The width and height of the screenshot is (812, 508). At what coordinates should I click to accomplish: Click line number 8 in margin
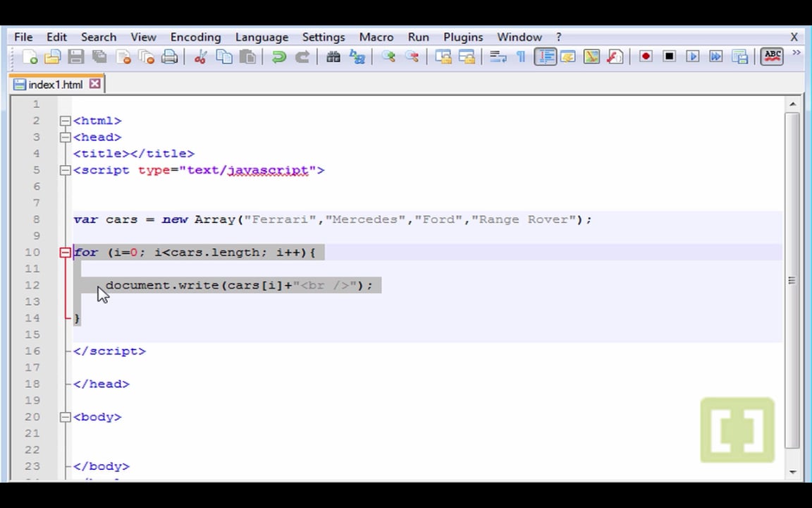36,219
